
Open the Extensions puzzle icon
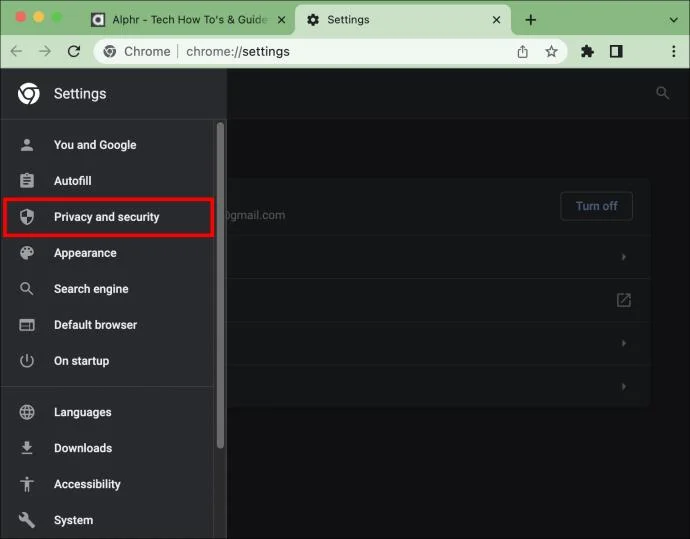tap(587, 51)
